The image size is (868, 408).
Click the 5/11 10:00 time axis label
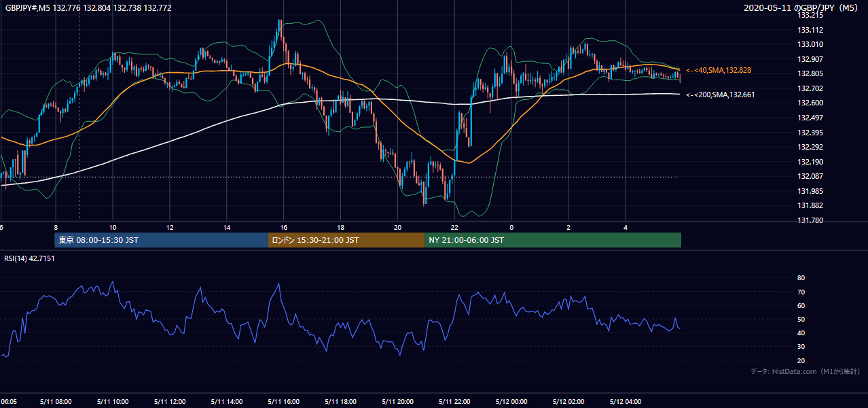113,401
